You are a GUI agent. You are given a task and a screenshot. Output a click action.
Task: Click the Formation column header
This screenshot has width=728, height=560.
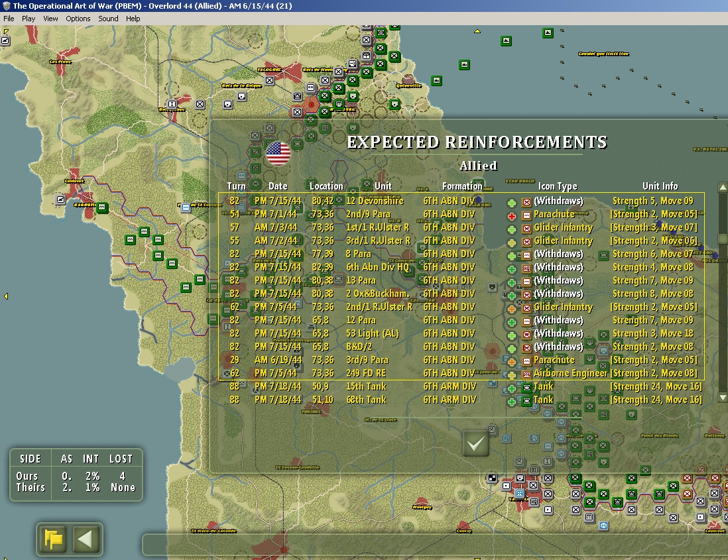point(462,186)
